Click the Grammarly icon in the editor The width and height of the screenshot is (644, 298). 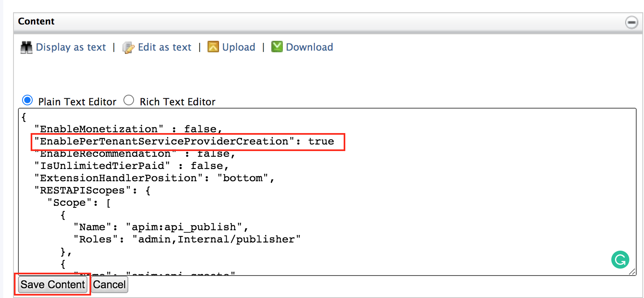coord(620,260)
